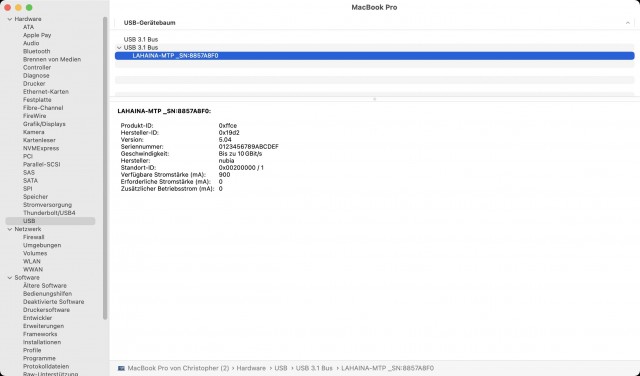The image size is (640, 376).
Task: Select Grafik/Displays in sidebar
Action: pyautogui.click(x=44, y=124)
